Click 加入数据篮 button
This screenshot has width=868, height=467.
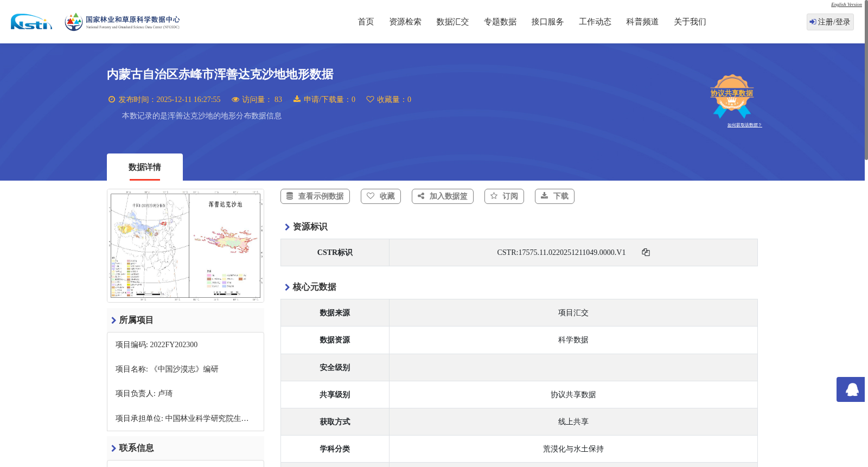tap(443, 196)
